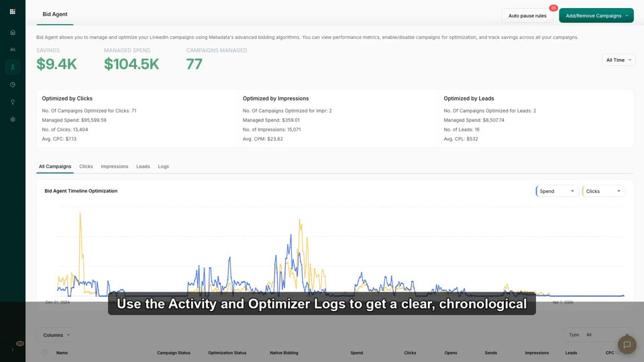
Task: Open Auto pause rules
Action: click(x=527, y=15)
